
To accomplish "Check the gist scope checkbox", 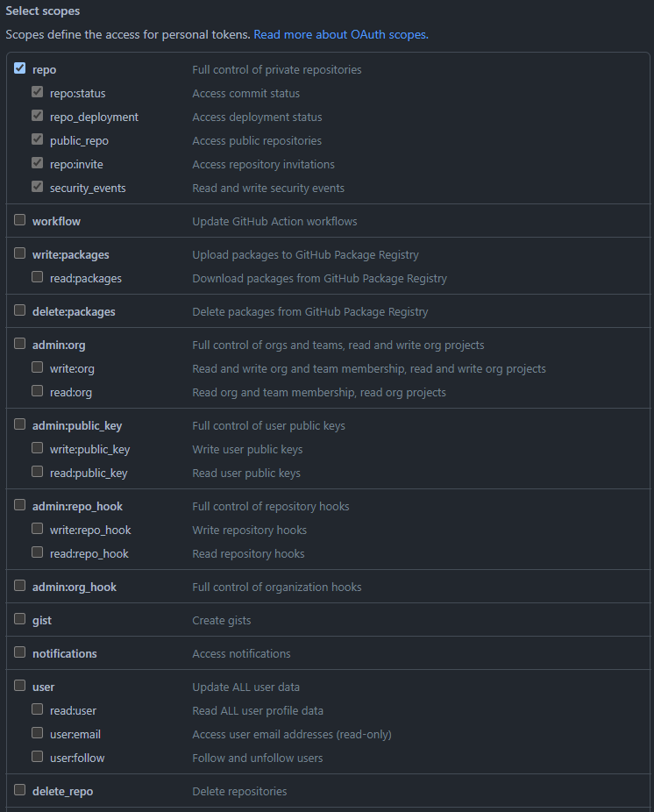I will [20, 619].
